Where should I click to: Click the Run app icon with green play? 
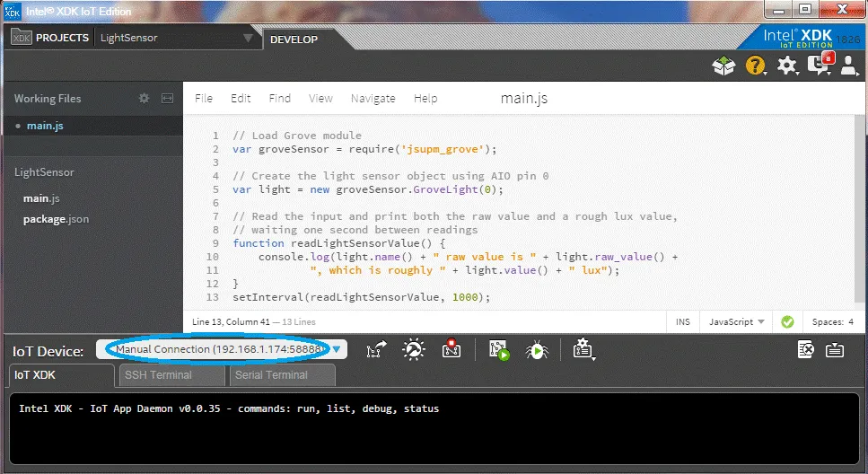499,350
